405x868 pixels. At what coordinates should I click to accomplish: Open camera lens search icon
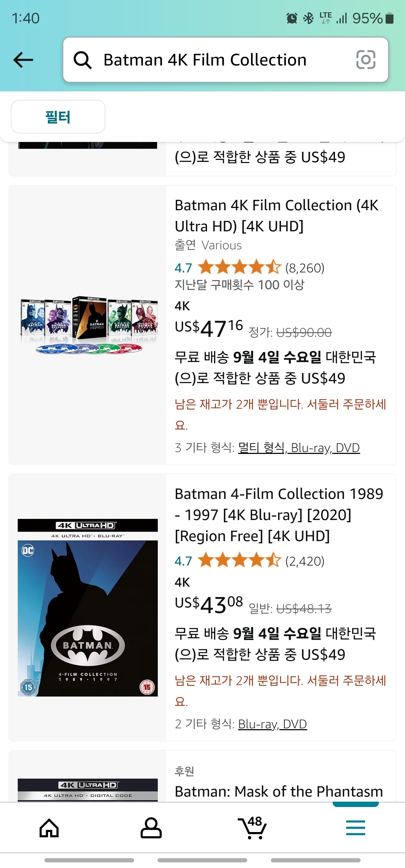pyautogui.click(x=366, y=60)
